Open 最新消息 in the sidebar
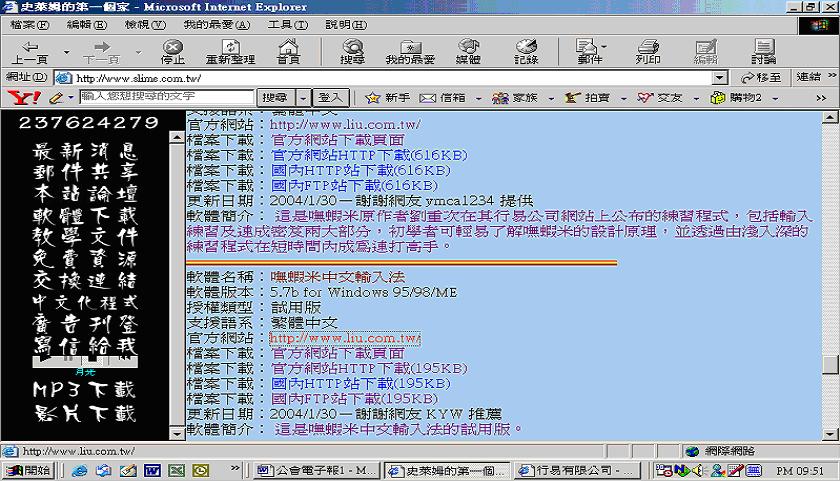This screenshot has height=481, width=840. coord(85,151)
